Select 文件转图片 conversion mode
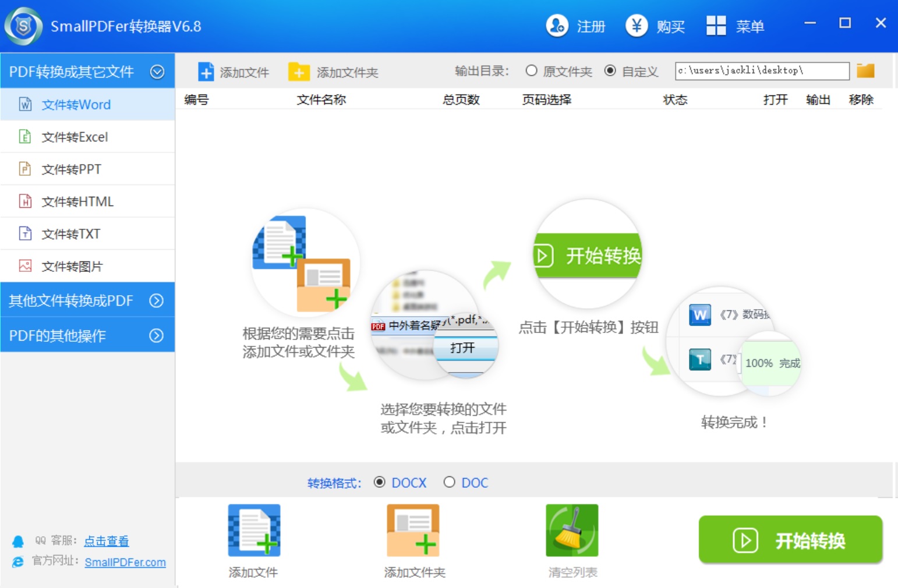This screenshot has height=588, width=898. tap(87, 266)
